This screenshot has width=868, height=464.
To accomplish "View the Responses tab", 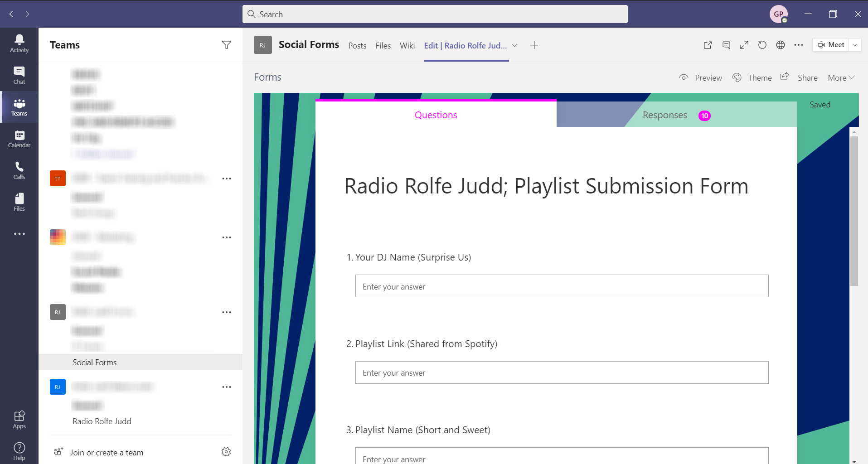I will tap(676, 115).
